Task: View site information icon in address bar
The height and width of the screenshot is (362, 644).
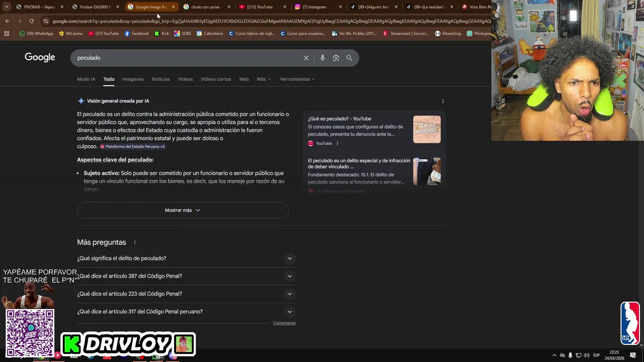Action: [x=46, y=21]
